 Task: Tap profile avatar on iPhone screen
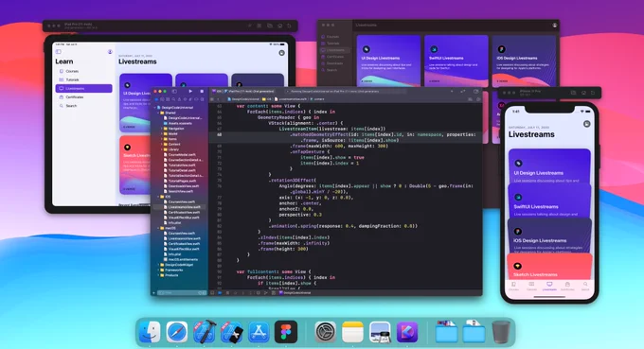pos(587,124)
